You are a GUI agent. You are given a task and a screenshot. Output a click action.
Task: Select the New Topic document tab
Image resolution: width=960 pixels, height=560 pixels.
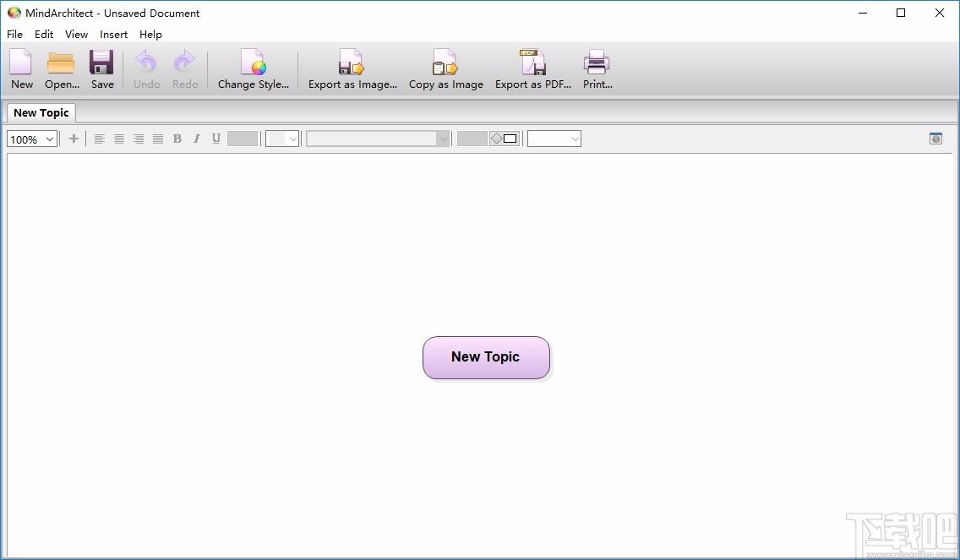pyautogui.click(x=41, y=112)
